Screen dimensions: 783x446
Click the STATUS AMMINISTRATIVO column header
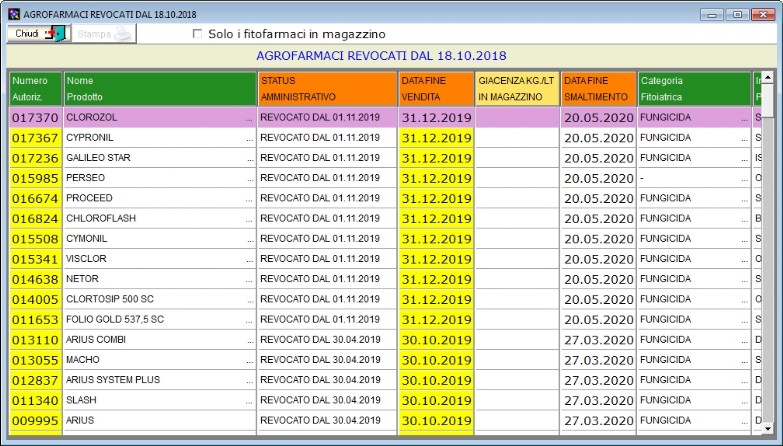pos(328,89)
